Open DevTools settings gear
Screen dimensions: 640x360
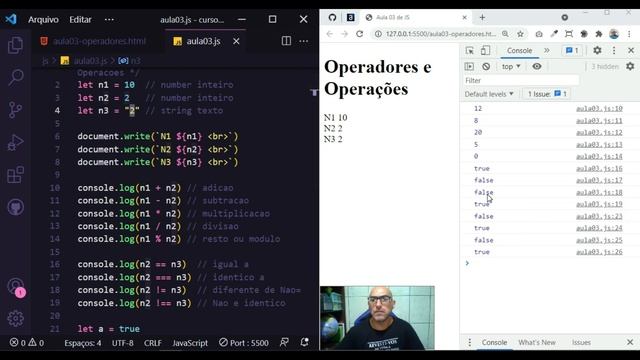point(597,50)
